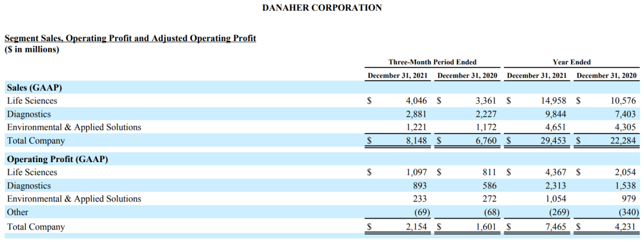Click the 979 value

tap(629, 199)
